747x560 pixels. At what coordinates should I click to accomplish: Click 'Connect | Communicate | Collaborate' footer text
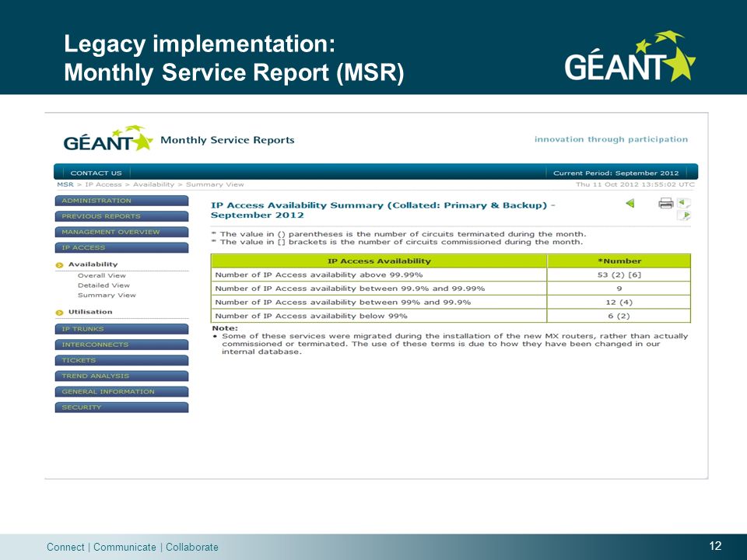(x=132, y=547)
